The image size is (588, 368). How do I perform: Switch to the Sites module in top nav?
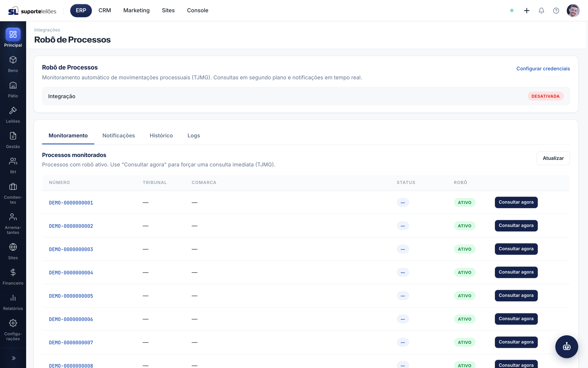pyautogui.click(x=168, y=10)
